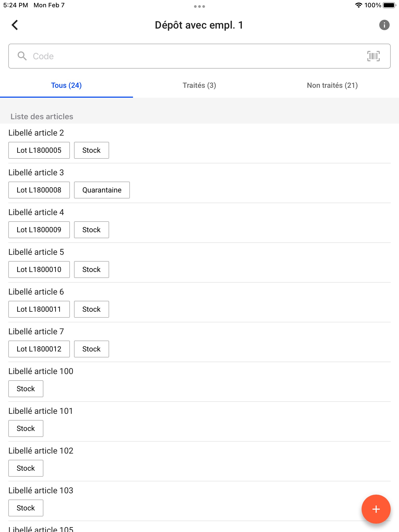Select Stock tag under Libellé article 7
The width and height of the screenshot is (399, 532).
coord(91,349)
